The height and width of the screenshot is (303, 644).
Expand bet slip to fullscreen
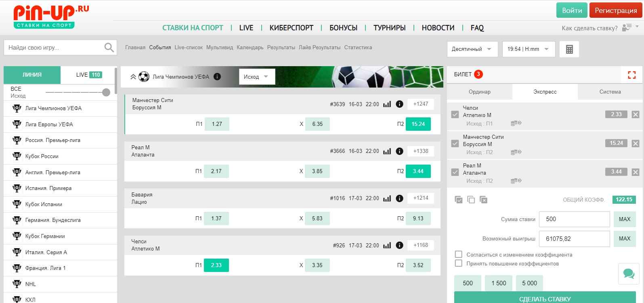coord(632,75)
